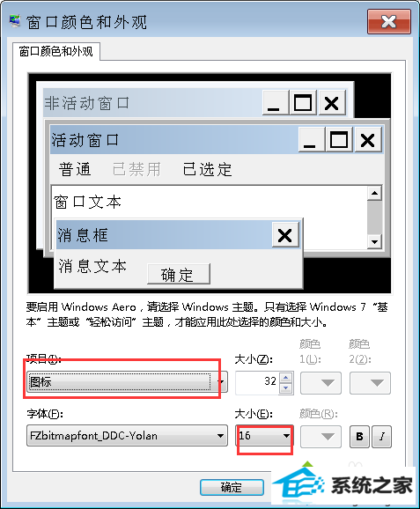420x509 pixels.
Task: Close the 窗口颜色和外观 dialog
Action: click(x=389, y=22)
